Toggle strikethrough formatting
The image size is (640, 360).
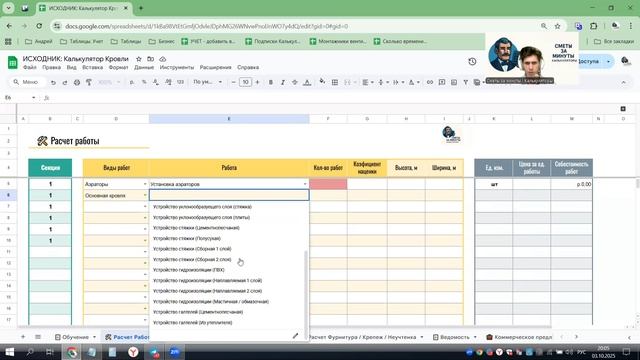[x=294, y=82]
